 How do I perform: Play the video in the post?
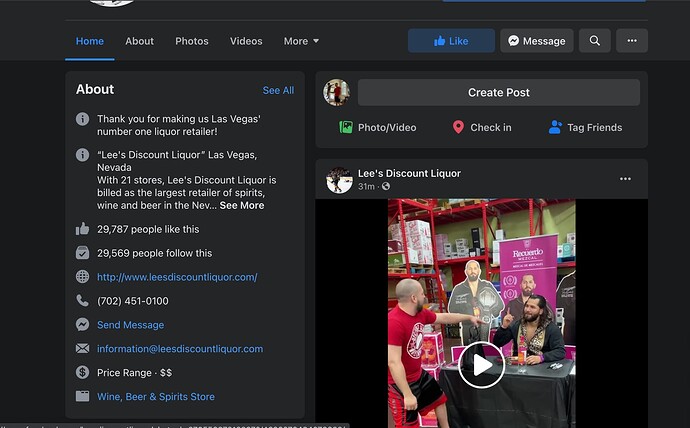pos(481,365)
